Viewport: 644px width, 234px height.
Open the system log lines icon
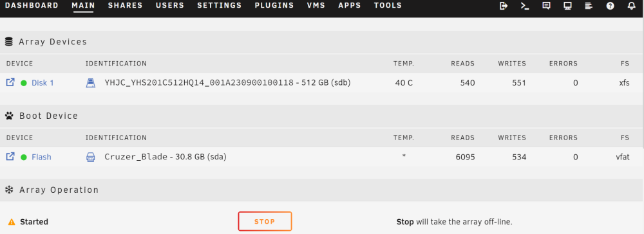pyautogui.click(x=589, y=6)
